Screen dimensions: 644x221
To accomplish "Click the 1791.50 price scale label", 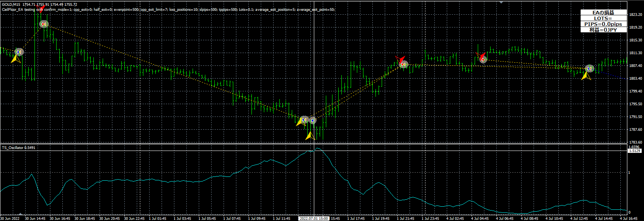I will pos(635,117).
